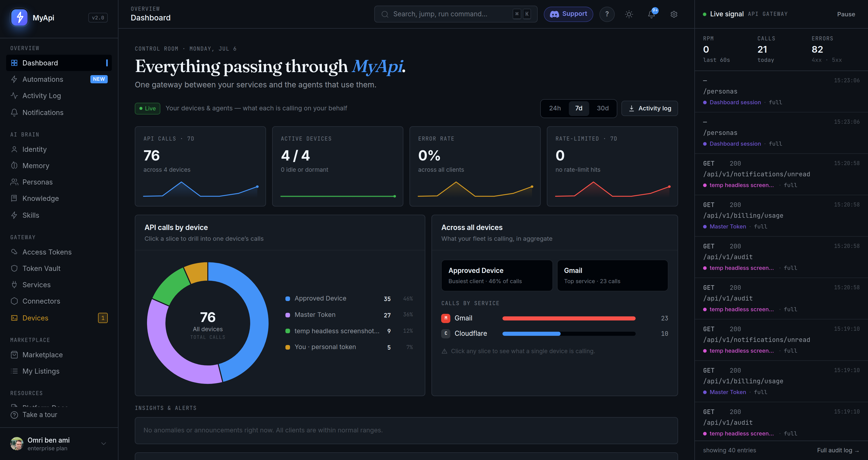The image size is (868, 460).
Task: Open the Connectors hexagon icon
Action: (14, 301)
